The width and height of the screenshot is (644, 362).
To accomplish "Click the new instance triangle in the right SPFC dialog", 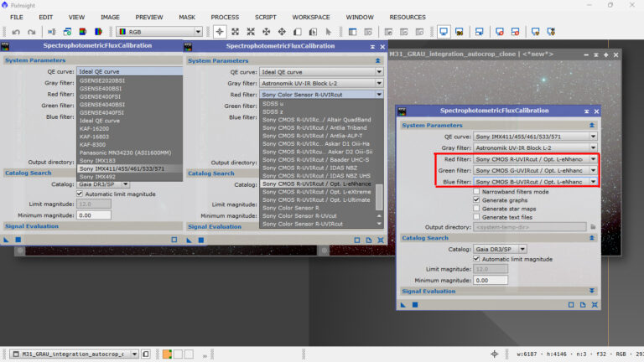I will point(402,305).
